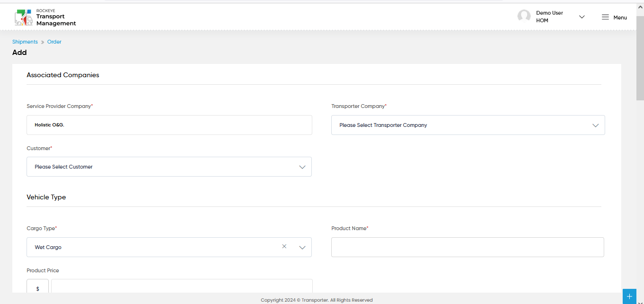Image resolution: width=644 pixels, height=304 pixels.
Task: Click the vertical page scrollbar
Action: point(640,66)
